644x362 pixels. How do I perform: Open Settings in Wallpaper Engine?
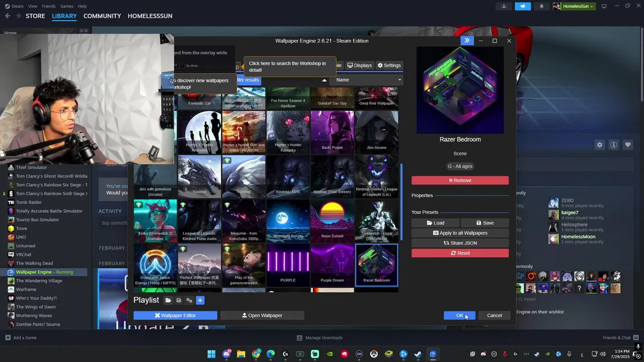(x=389, y=65)
